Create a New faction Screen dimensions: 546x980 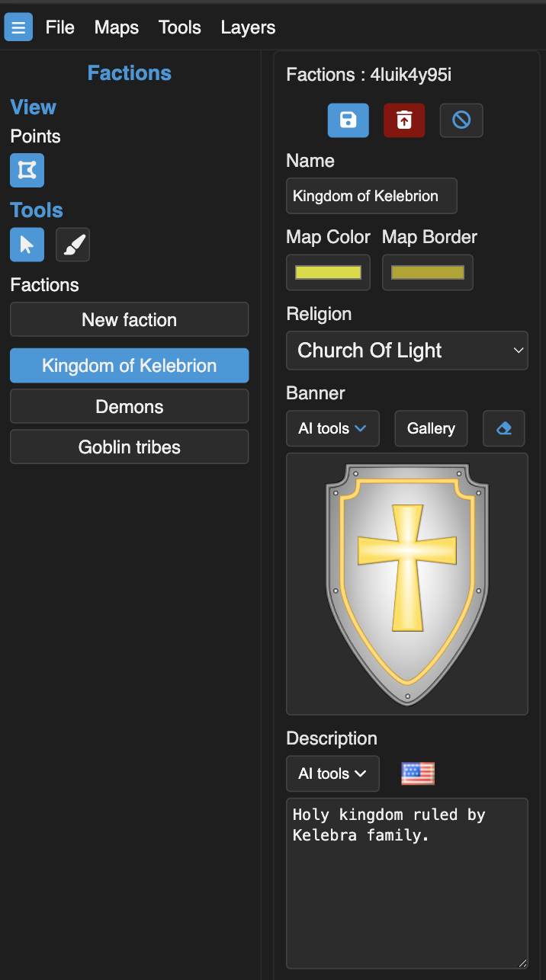pyautogui.click(x=130, y=319)
